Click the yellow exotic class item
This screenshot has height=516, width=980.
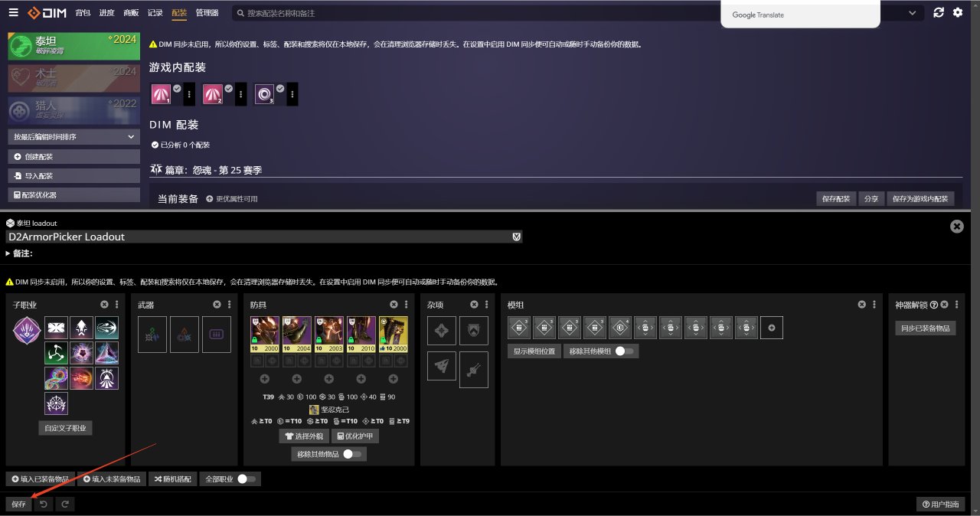click(394, 335)
